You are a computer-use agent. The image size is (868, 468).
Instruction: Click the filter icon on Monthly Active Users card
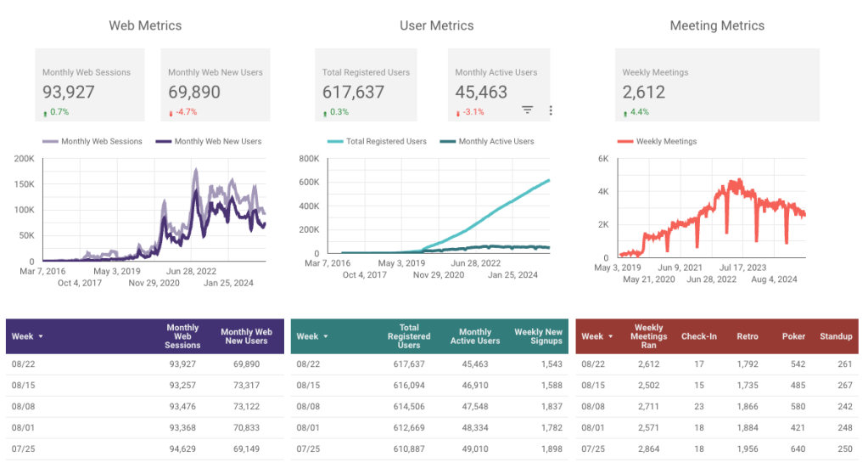point(527,110)
